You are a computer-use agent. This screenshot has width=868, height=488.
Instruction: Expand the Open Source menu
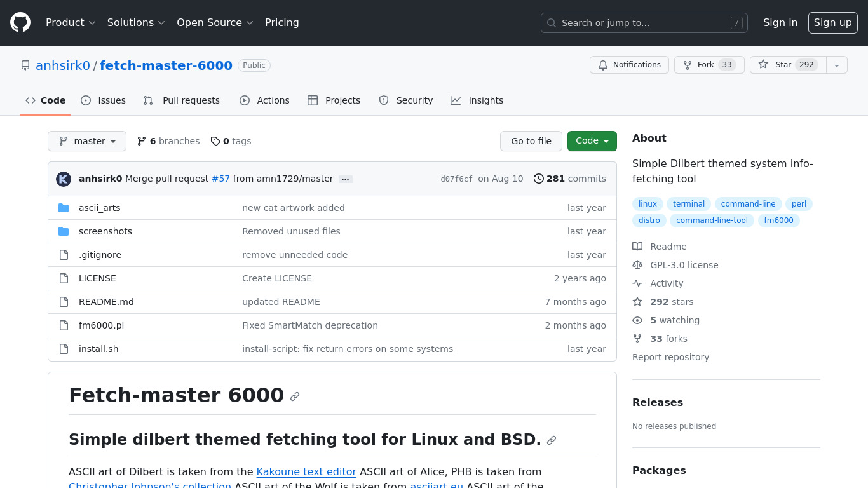pos(215,23)
